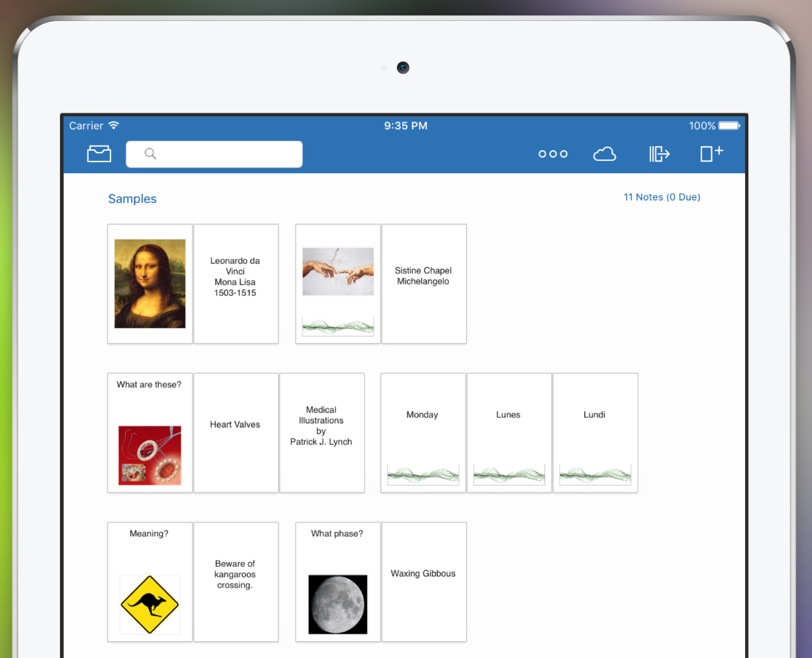
Task: Open the Samples deck title
Action: 132,199
